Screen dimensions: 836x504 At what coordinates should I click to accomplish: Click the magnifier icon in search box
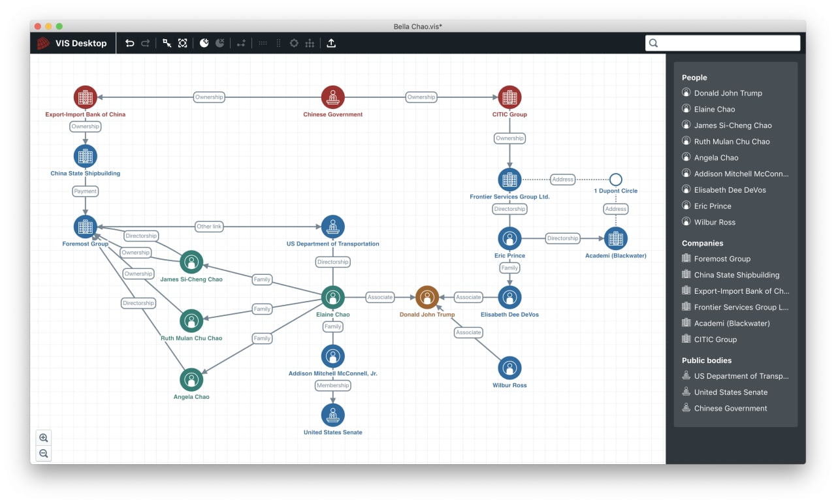(x=653, y=43)
